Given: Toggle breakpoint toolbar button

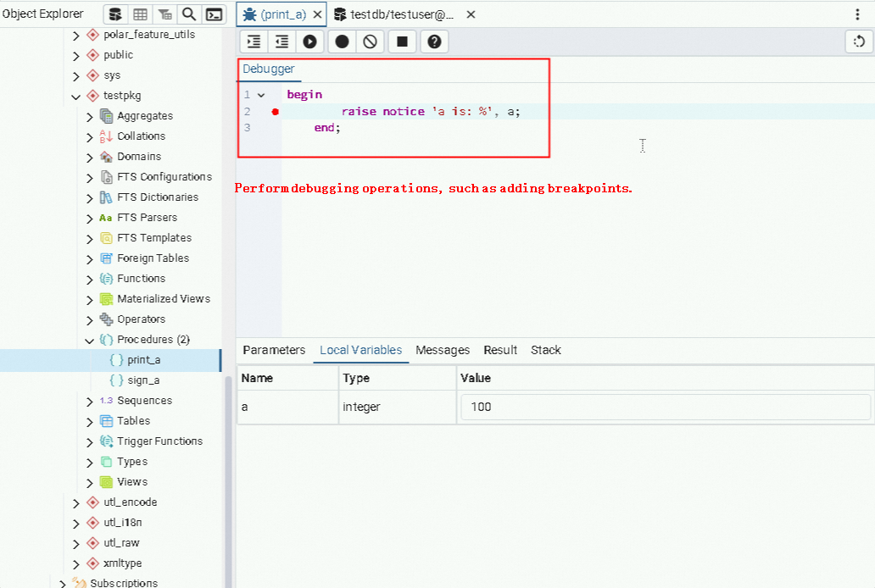Looking at the screenshot, I should coord(342,42).
